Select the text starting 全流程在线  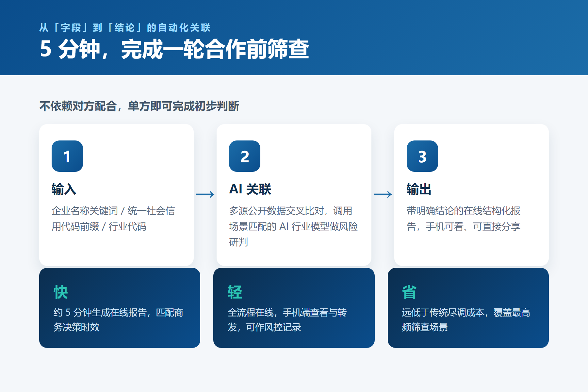tap(287, 320)
